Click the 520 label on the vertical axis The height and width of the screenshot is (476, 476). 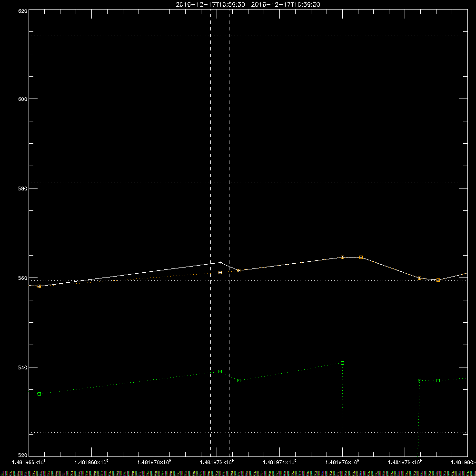23,455
